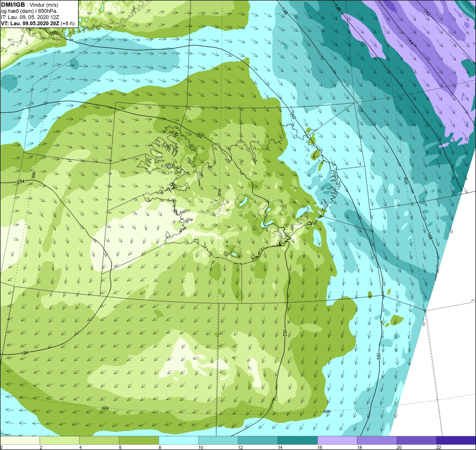Viewport: 476px width, 450px height.
Task: Click the '142' contour label
Action: pos(427,12)
